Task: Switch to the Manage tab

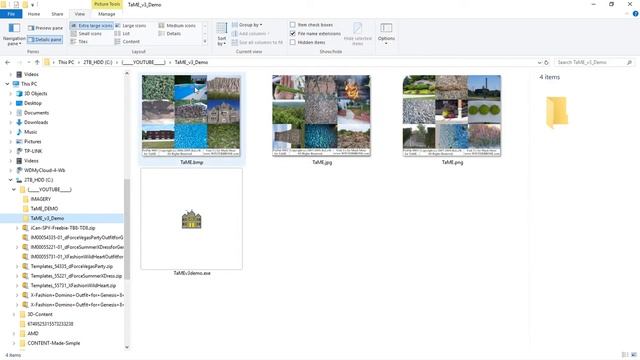Action: 107,14
